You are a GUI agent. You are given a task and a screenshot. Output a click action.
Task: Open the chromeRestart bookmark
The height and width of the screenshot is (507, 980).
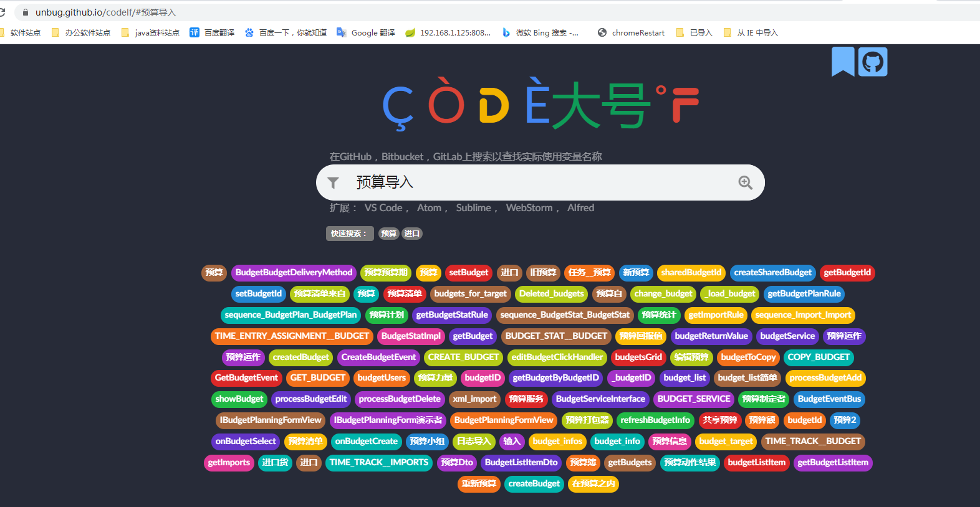click(x=631, y=32)
